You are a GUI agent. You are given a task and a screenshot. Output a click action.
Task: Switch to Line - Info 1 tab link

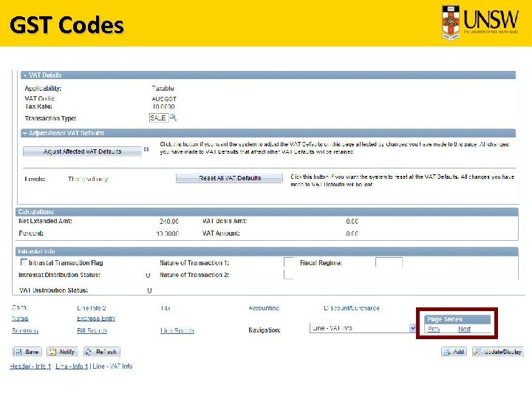72,366
